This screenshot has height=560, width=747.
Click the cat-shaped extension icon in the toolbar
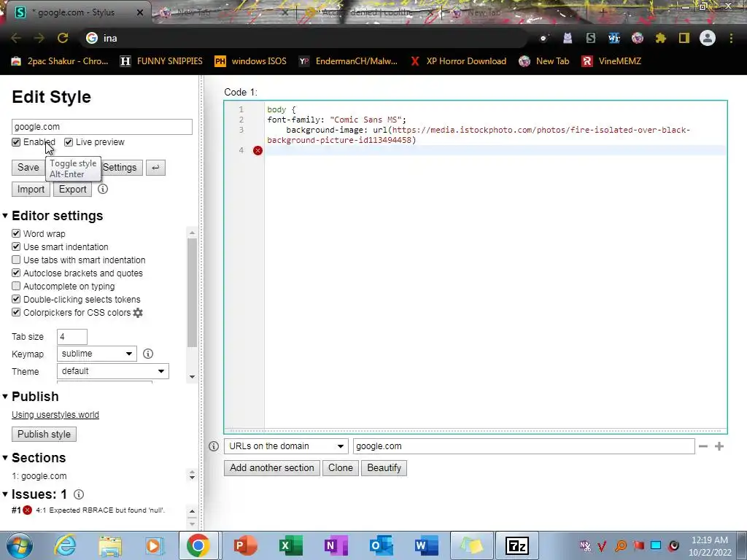pyautogui.click(x=568, y=38)
